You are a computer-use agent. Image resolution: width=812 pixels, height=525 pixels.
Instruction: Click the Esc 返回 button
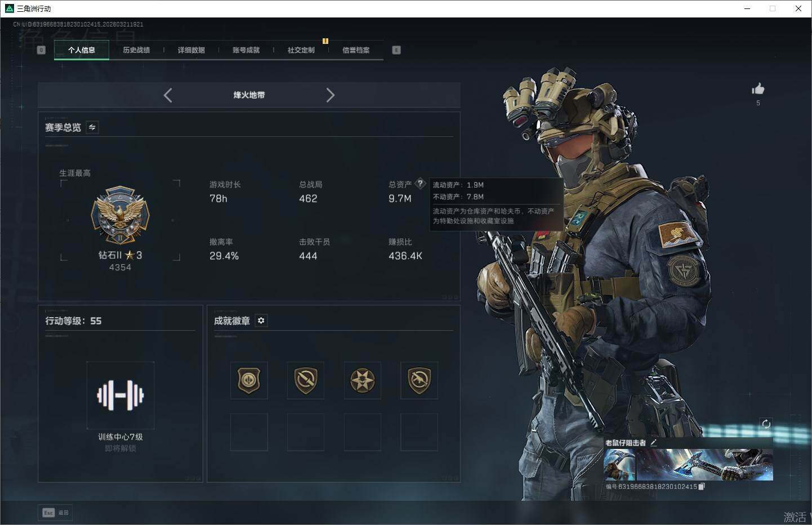tap(56, 513)
